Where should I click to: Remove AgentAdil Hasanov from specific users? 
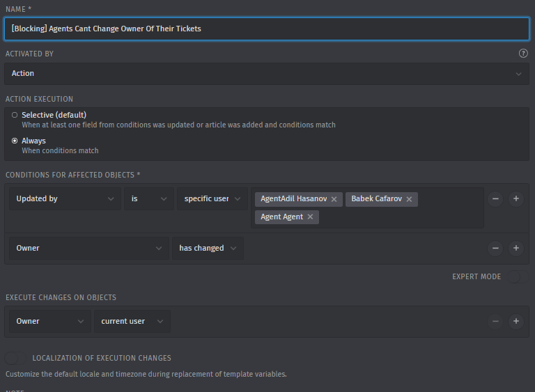tap(334, 199)
